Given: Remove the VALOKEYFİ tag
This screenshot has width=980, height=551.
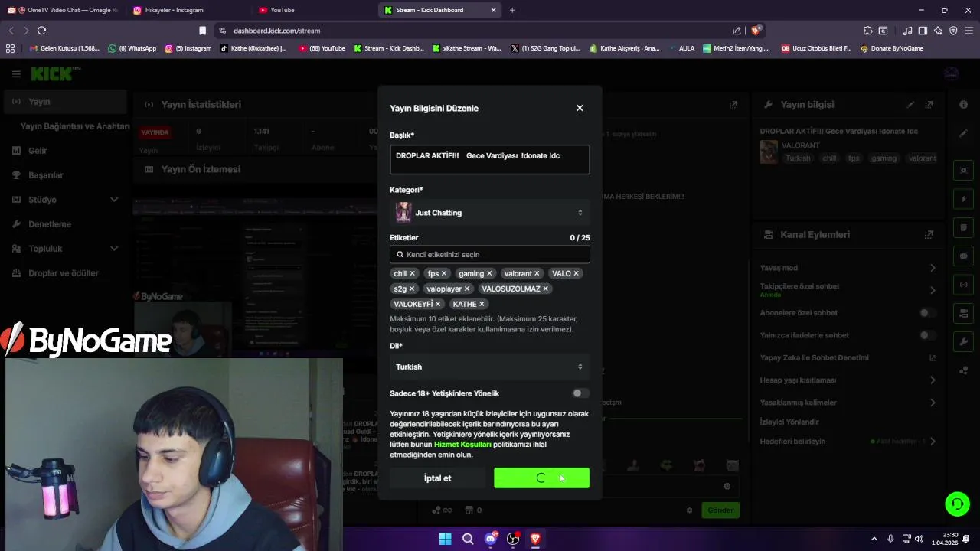Looking at the screenshot, I should pyautogui.click(x=438, y=304).
